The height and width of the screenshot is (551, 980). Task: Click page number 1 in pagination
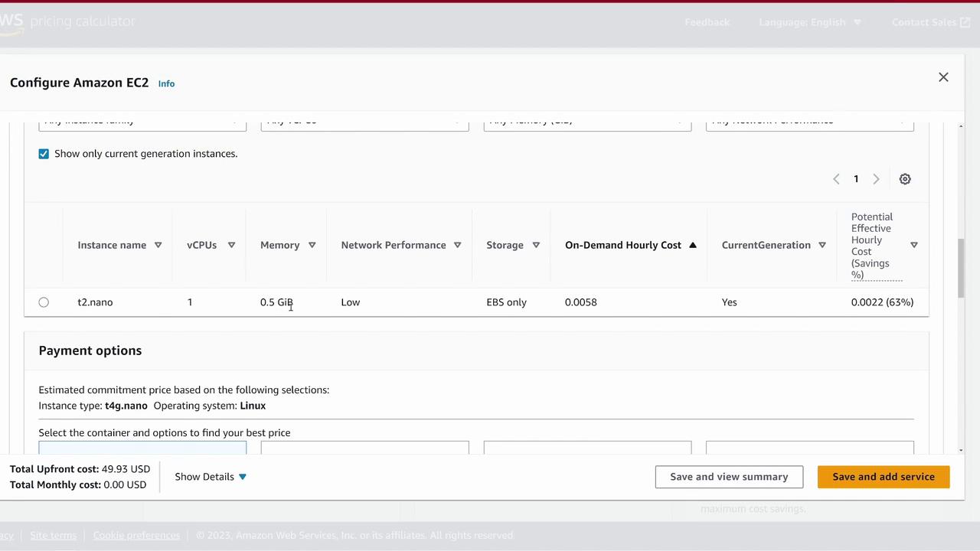coord(856,179)
